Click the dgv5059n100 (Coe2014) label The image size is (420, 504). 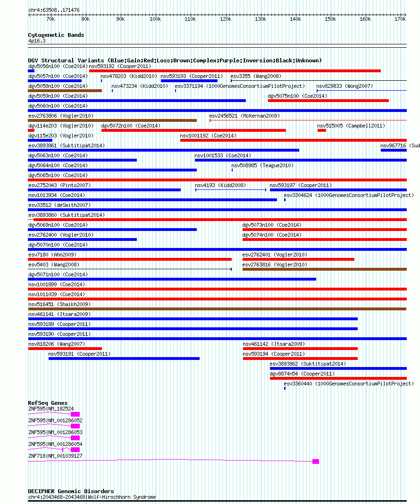click(x=58, y=96)
